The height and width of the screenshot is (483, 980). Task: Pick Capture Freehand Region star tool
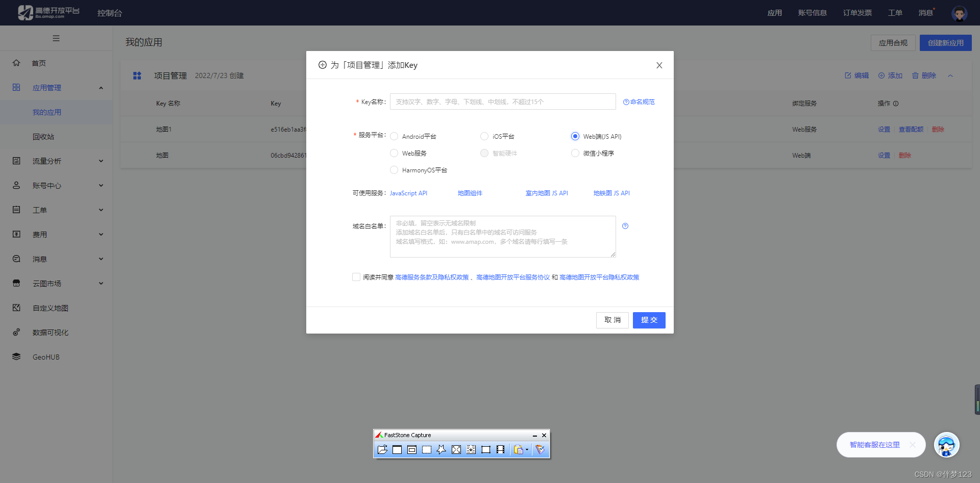[442, 449]
